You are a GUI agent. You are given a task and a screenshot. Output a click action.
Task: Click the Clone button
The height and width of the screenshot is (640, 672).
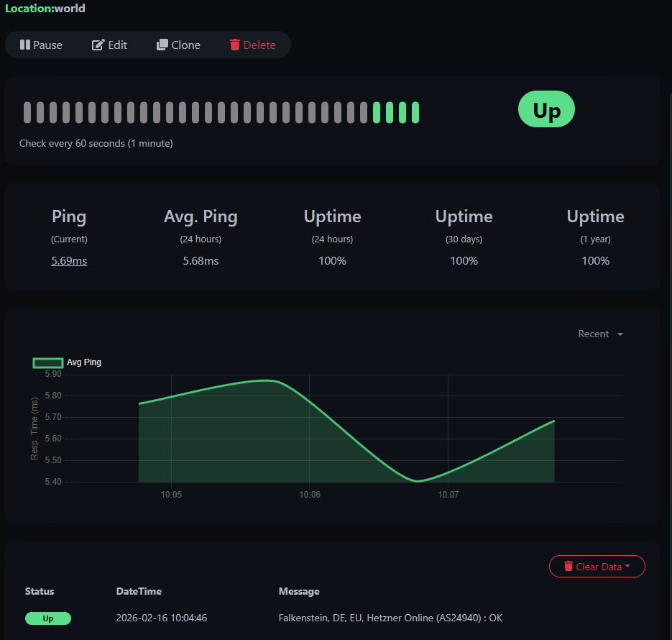click(178, 45)
